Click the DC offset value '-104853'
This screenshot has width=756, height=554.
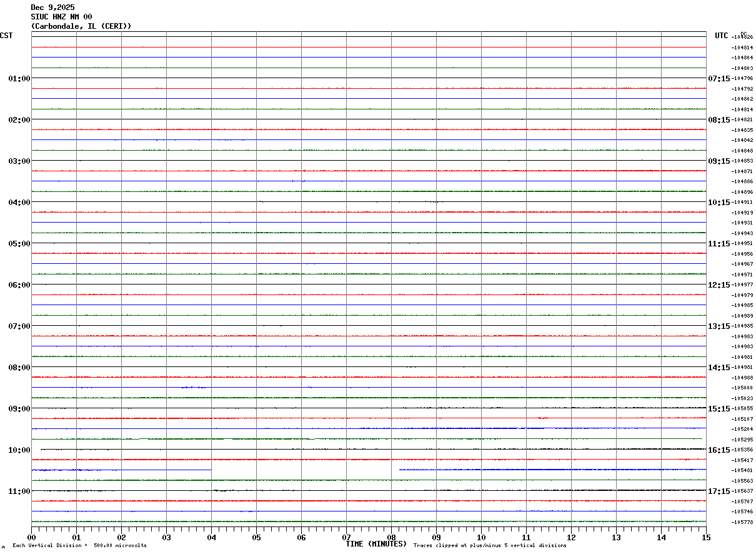tap(742, 161)
